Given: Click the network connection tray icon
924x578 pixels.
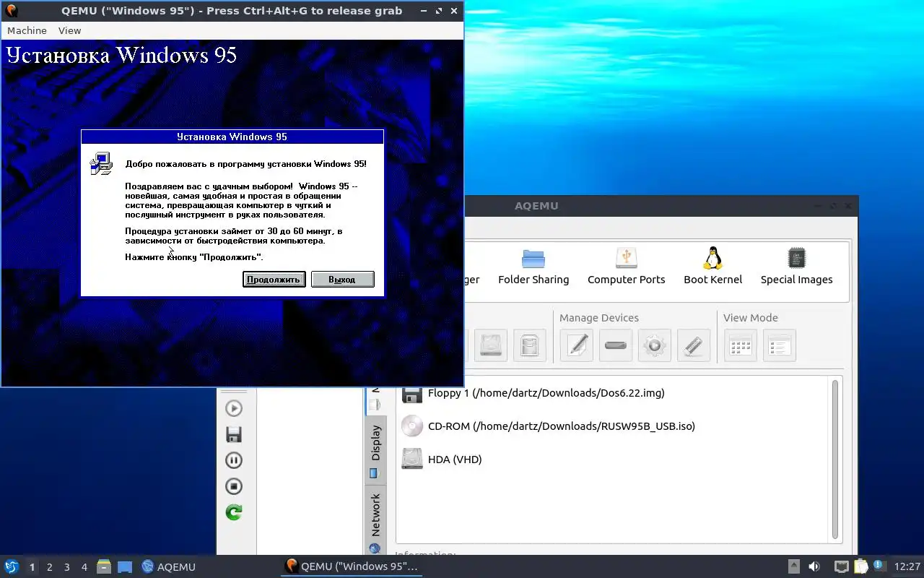Looking at the screenshot, I should (841, 567).
